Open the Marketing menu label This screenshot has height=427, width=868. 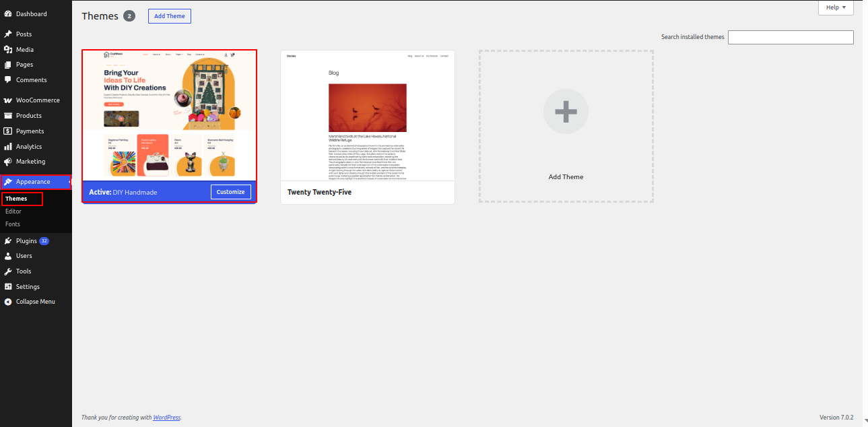tap(31, 162)
